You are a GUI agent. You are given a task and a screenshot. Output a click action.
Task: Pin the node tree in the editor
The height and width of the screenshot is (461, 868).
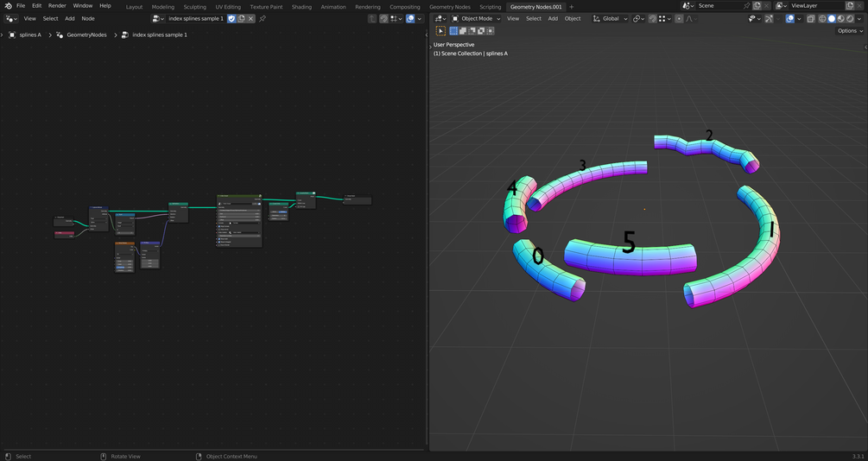[x=263, y=19]
